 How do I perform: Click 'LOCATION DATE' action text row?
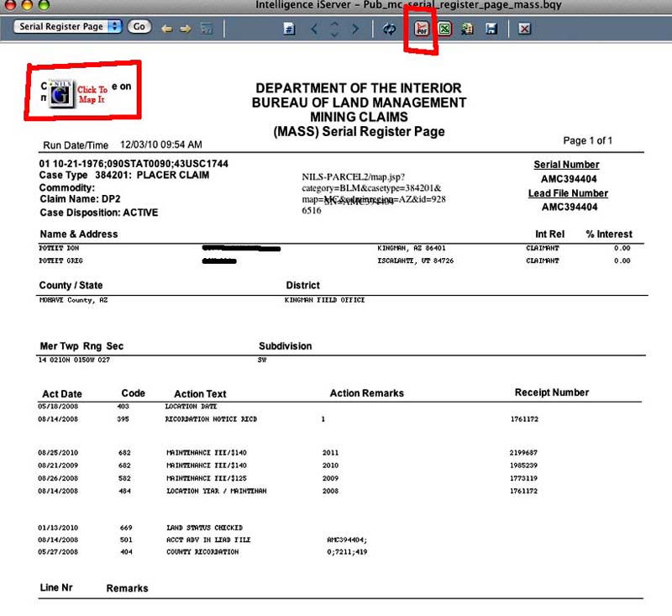click(192, 407)
